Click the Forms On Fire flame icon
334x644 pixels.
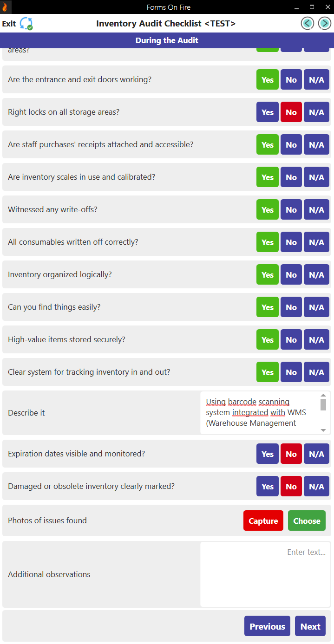[5, 7]
